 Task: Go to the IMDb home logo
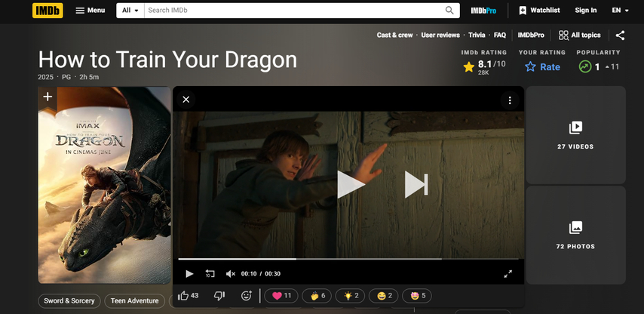(x=48, y=11)
